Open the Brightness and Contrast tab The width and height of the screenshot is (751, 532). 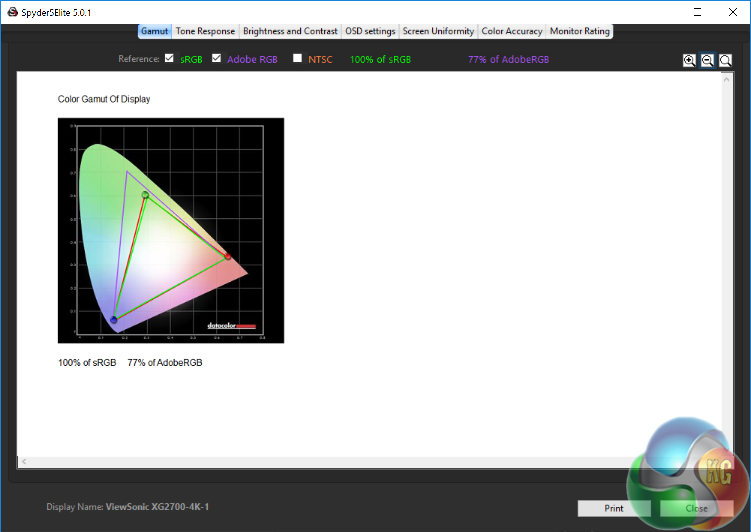[x=290, y=31]
